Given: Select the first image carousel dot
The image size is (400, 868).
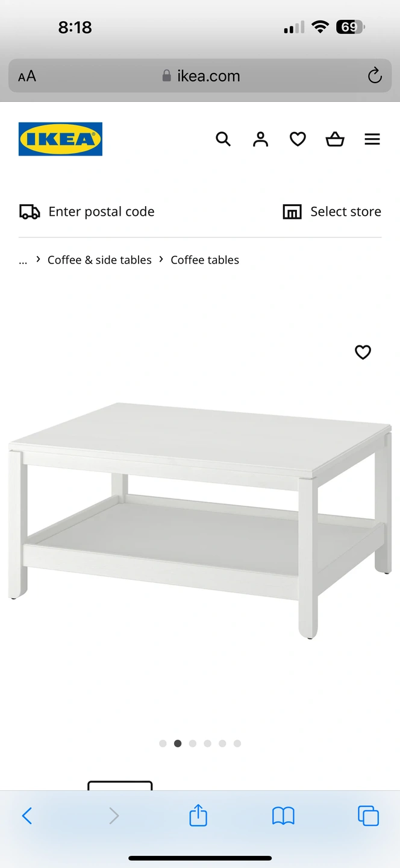Looking at the screenshot, I should (x=163, y=743).
